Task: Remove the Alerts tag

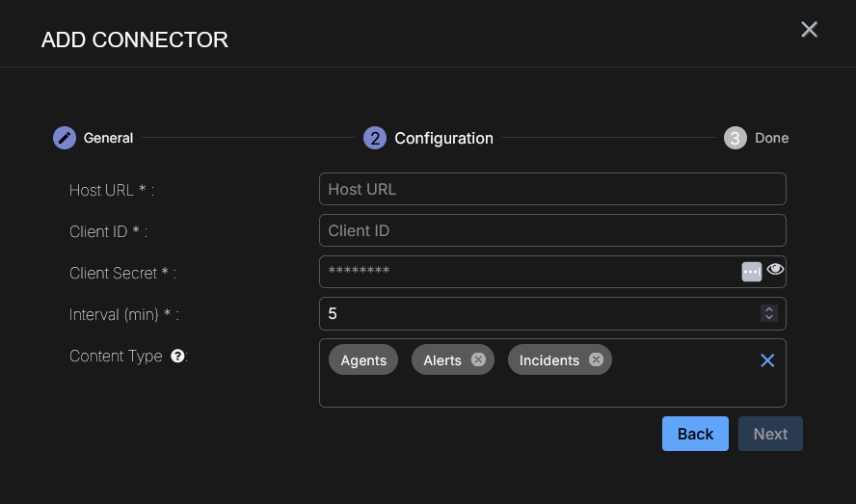Action: [478, 359]
